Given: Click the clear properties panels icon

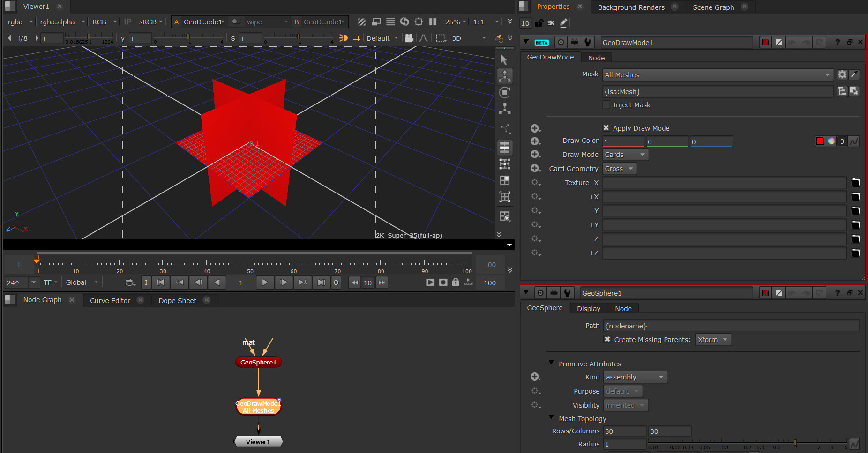Looking at the screenshot, I should click(551, 23).
